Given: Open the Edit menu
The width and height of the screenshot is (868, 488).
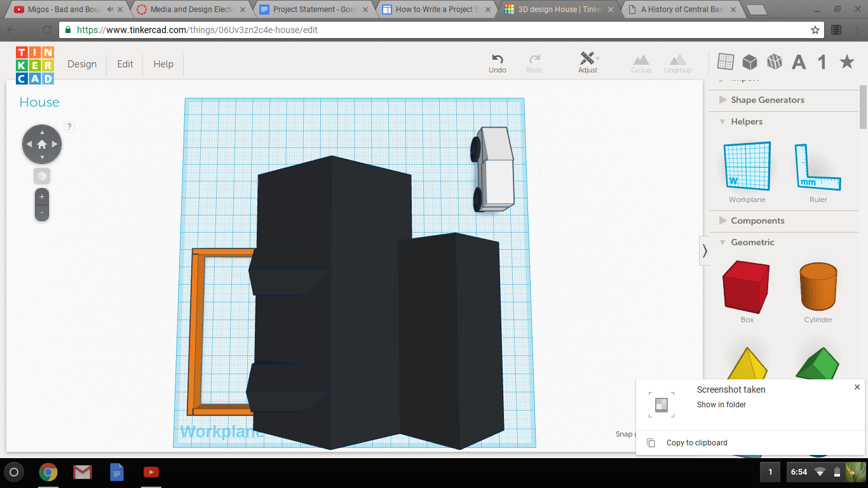Looking at the screenshot, I should tap(125, 64).
